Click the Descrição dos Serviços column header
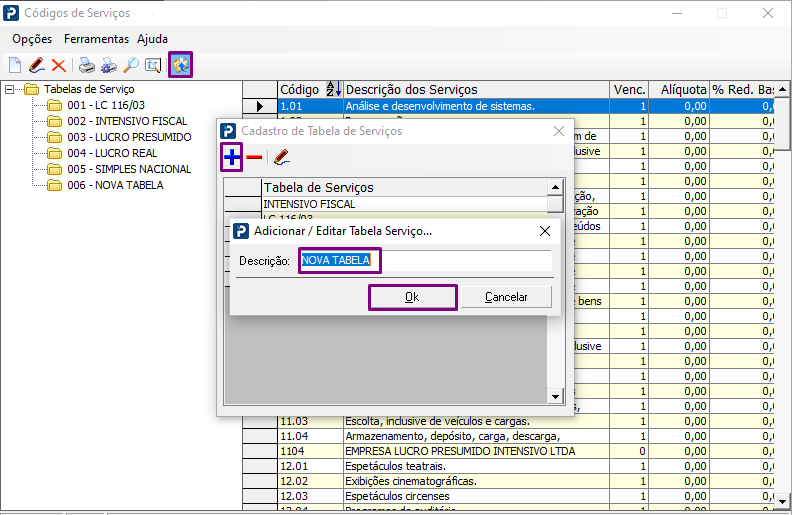 476,89
